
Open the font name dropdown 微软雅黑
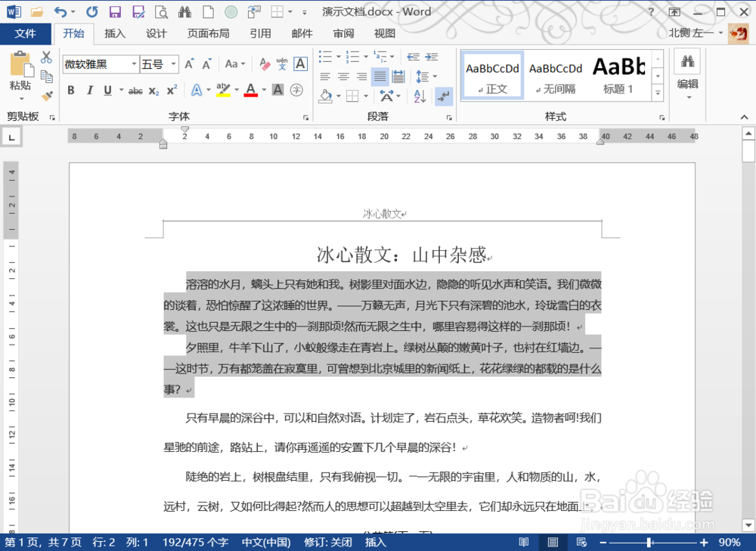click(134, 64)
